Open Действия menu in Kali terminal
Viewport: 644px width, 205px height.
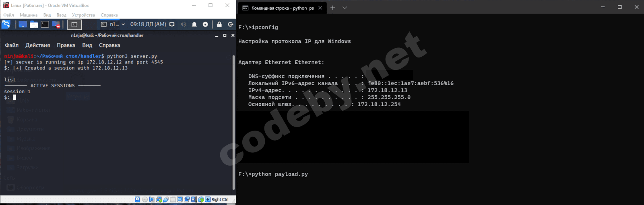pos(38,45)
